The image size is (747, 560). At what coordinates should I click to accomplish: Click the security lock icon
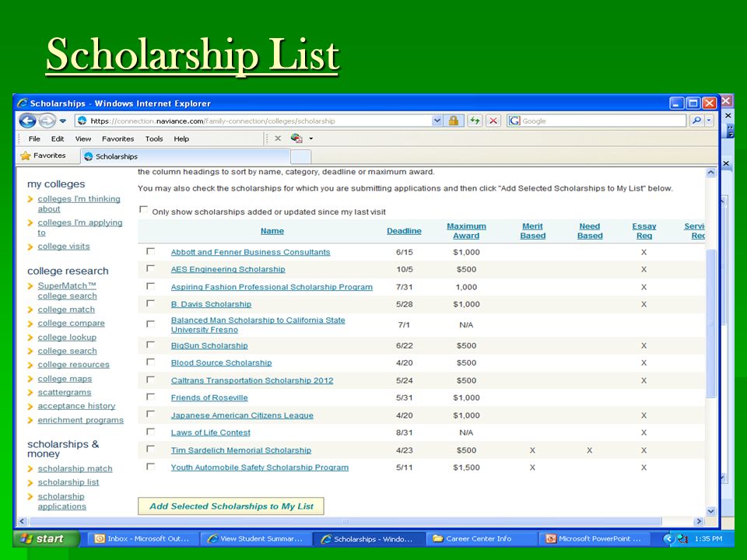tap(453, 121)
